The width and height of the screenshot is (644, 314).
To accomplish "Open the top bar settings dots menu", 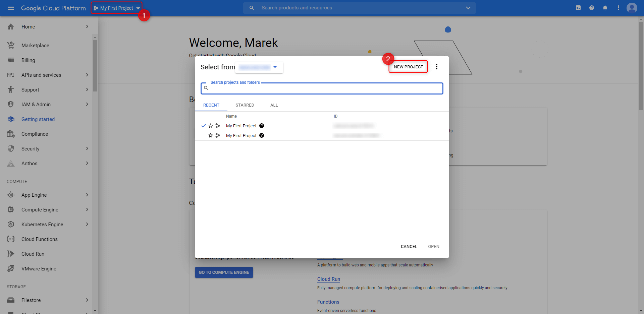I will click(x=619, y=8).
